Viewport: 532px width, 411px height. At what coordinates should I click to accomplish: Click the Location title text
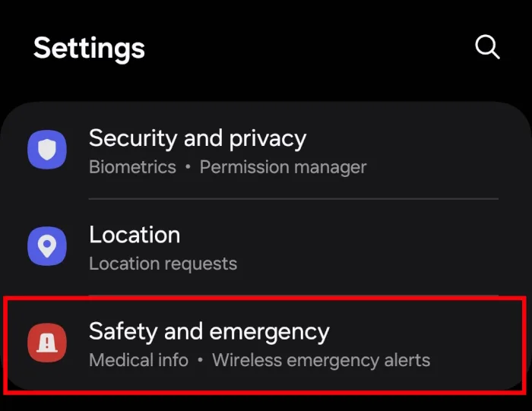click(x=135, y=235)
